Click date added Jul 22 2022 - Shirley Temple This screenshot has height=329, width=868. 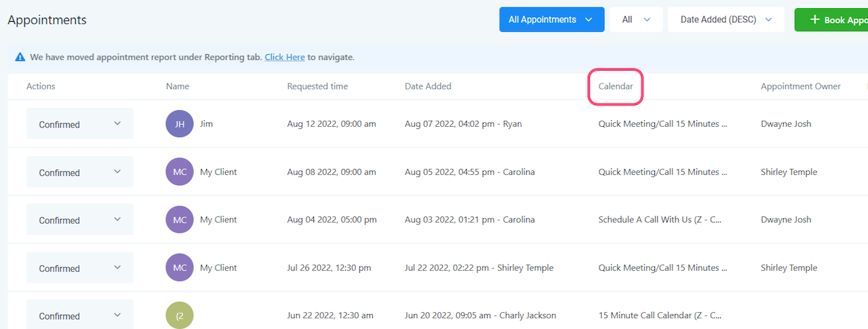[x=479, y=268]
